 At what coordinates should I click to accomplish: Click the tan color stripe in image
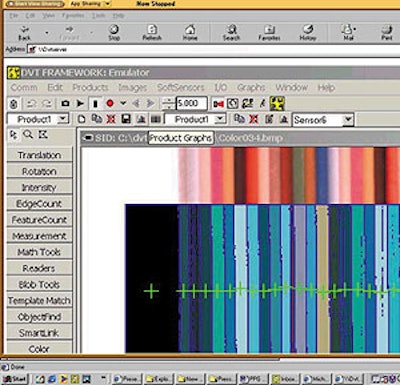pyautogui.click(x=322, y=279)
